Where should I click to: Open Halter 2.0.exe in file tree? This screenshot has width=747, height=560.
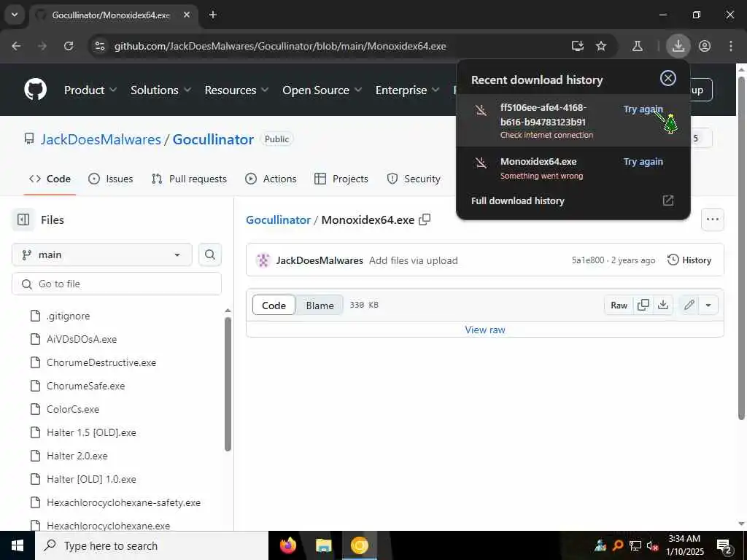(x=77, y=456)
